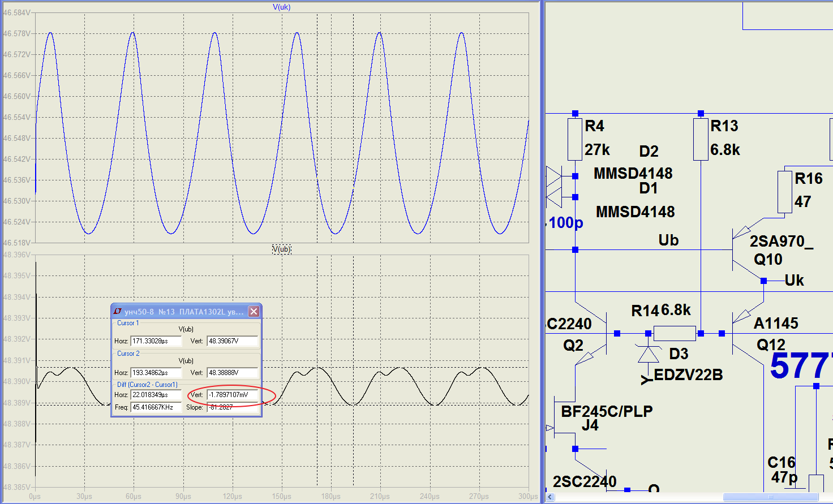
Task: Click the R13 6.8k resistor symbol
Action: pyautogui.click(x=701, y=139)
